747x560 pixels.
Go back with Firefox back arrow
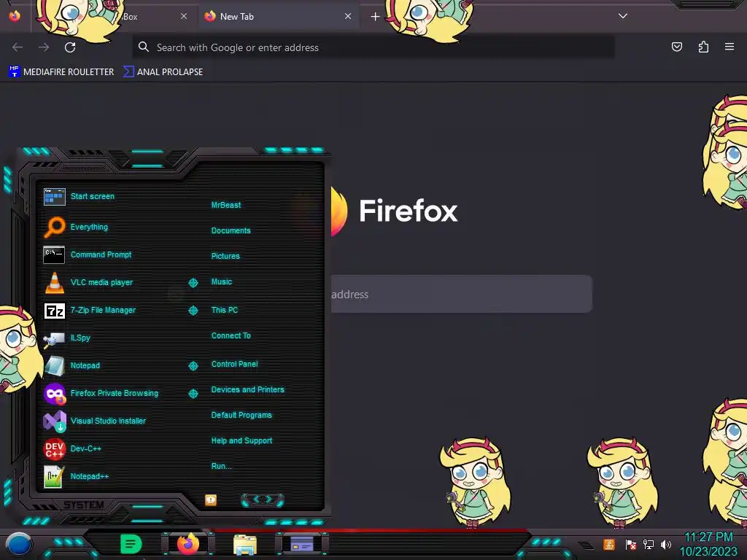click(x=18, y=47)
